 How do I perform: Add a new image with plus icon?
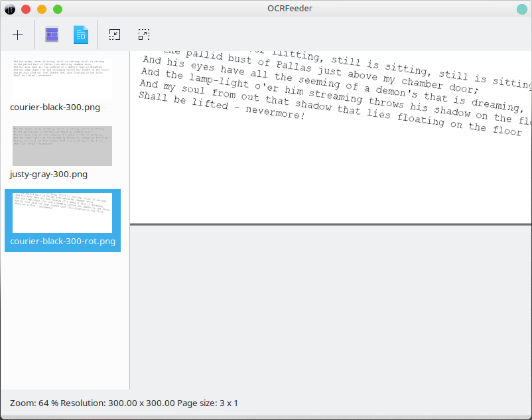pyautogui.click(x=17, y=35)
